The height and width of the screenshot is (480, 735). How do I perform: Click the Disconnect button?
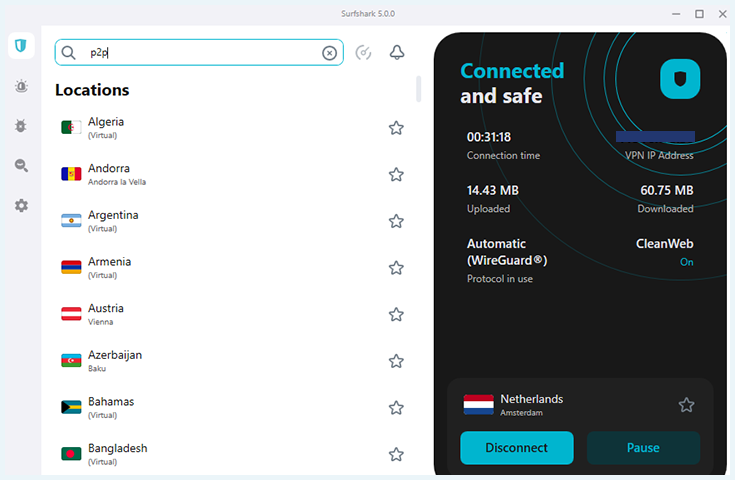tap(517, 448)
